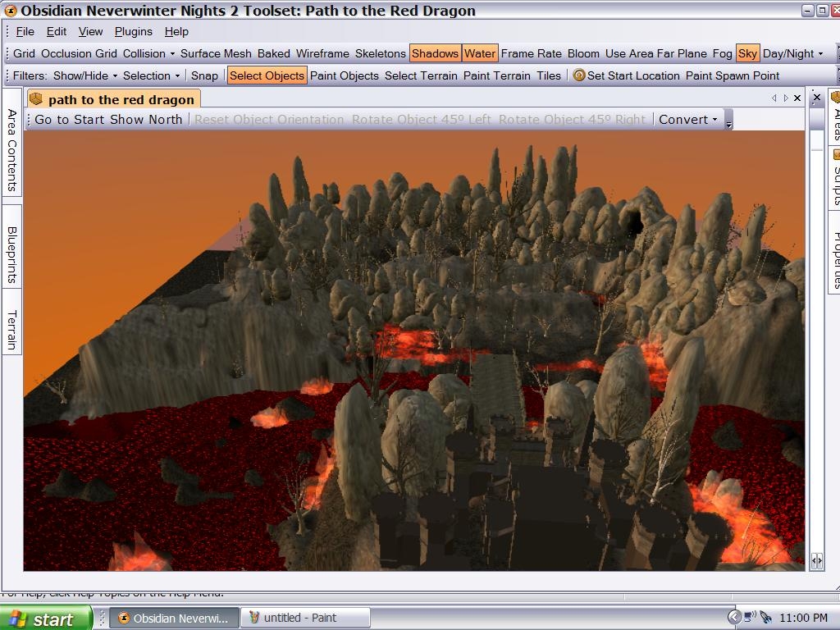Expand the Day/Night dropdown menu
Screen dimensions: 840x630
tap(792, 53)
